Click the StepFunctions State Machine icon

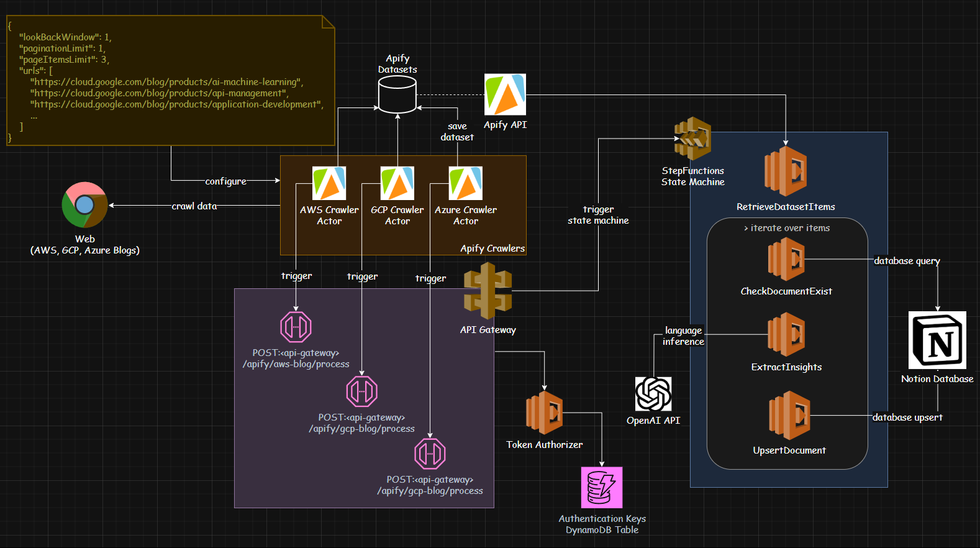coord(692,139)
